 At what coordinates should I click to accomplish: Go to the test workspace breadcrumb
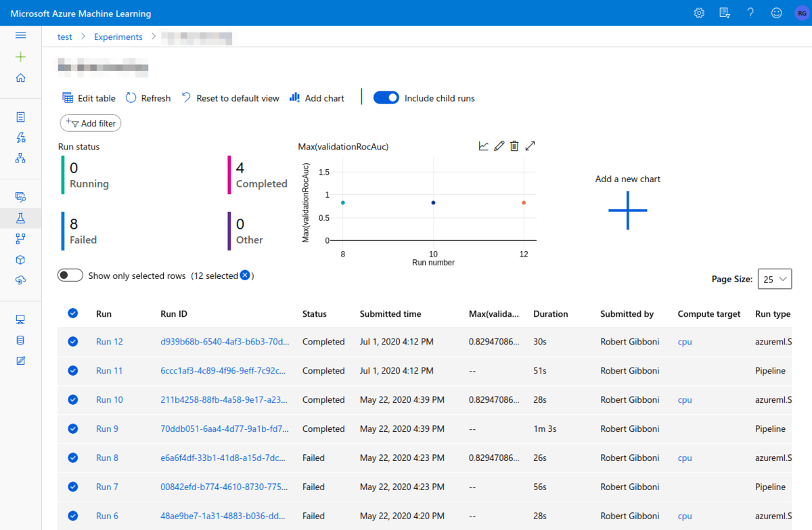click(64, 37)
